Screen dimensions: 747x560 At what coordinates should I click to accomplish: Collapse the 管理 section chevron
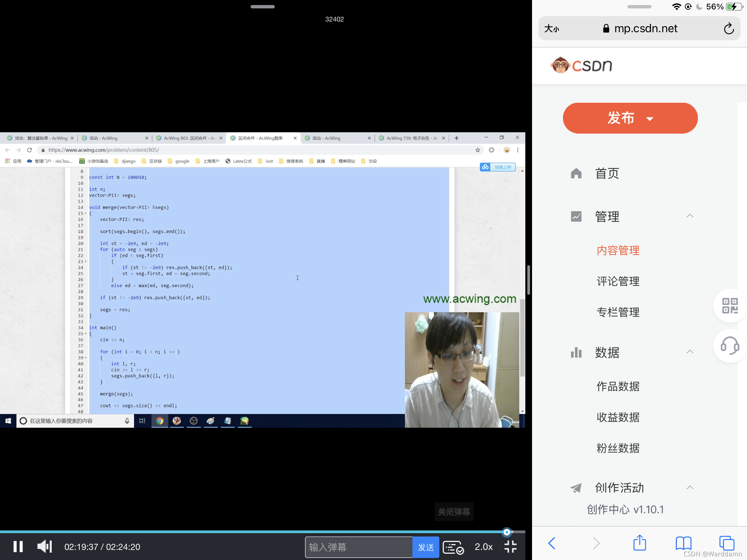(x=690, y=216)
